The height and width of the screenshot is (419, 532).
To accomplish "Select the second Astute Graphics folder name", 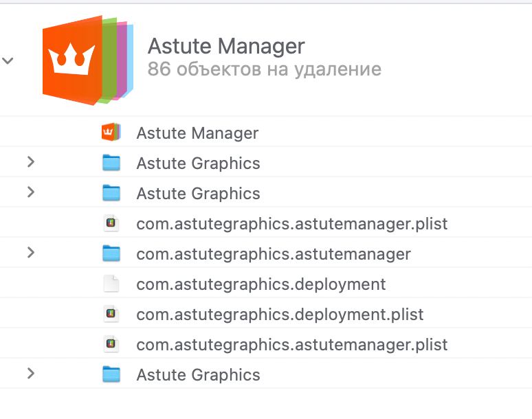I will coord(198,194).
